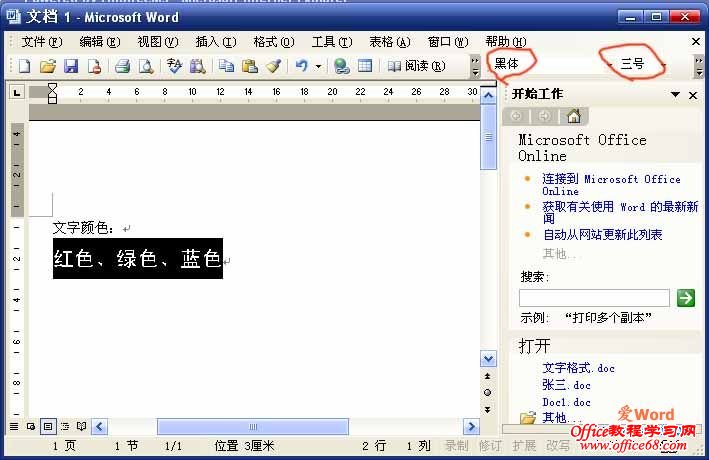Click the Permission icon beside Save
This screenshot has width=709, height=460.
[x=95, y=66]
